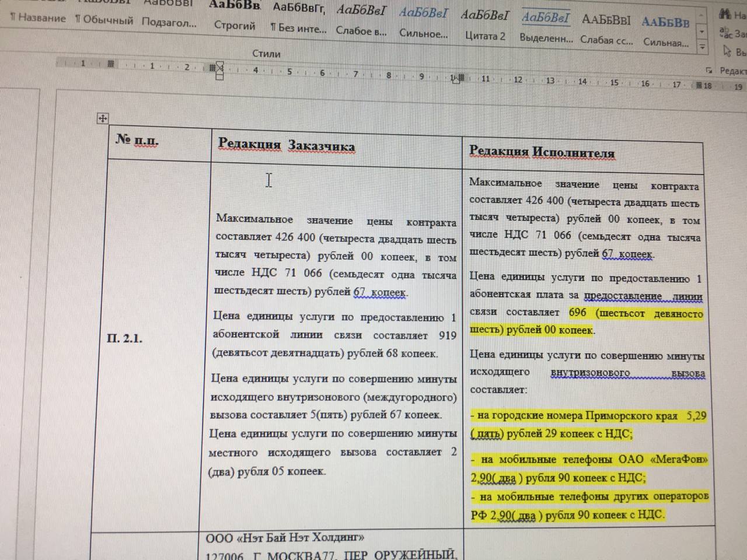Click '(два) рубля 05 копеек' text

click(x=267, y=471)
